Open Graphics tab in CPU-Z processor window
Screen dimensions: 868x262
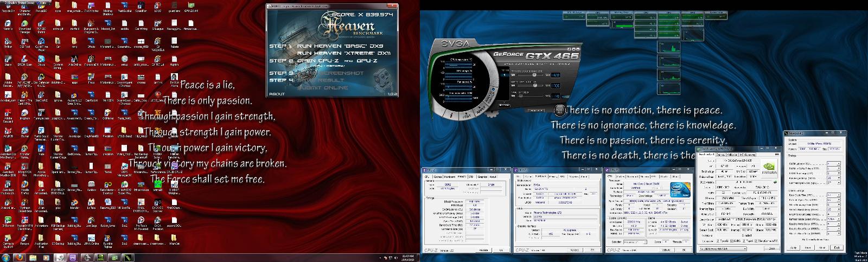coord(665,176)
